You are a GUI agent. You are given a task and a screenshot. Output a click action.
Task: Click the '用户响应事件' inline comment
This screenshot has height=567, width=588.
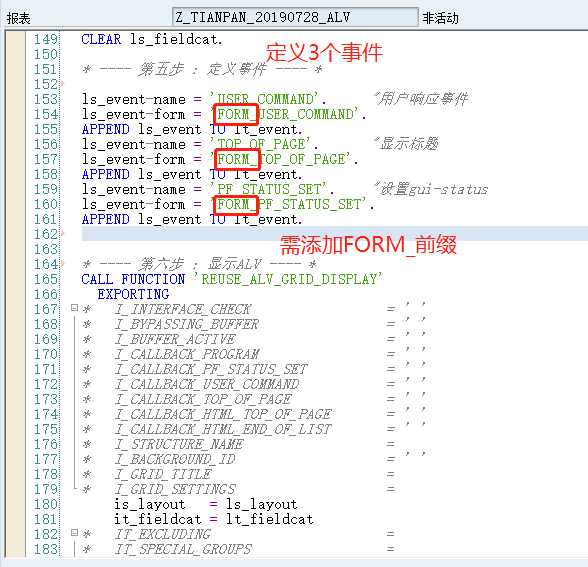pos(421,99)
